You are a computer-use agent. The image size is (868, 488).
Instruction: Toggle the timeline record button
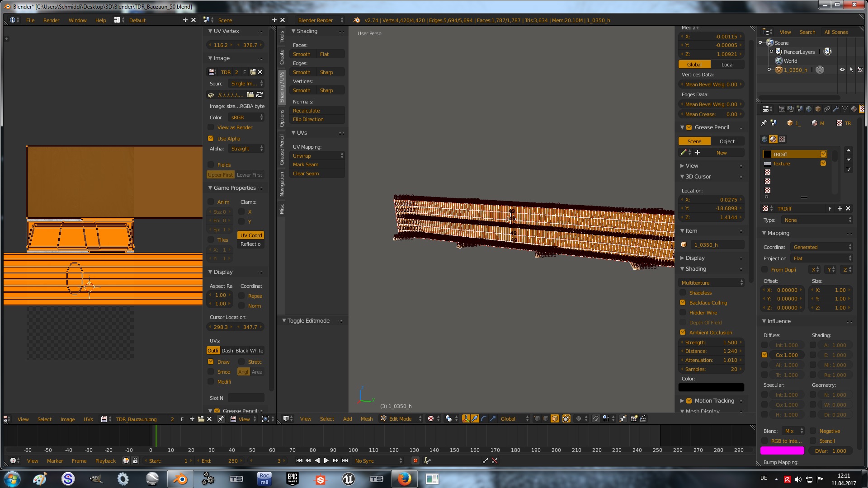[x=415, y=460]
